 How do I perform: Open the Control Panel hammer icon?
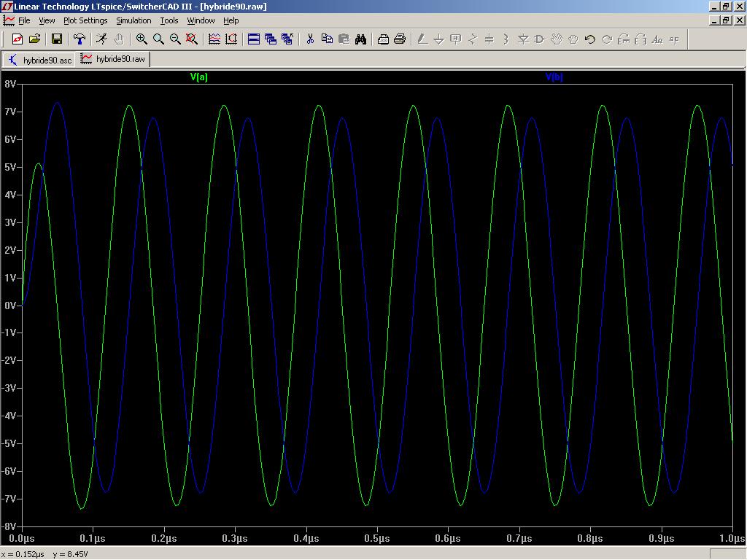(x=80, y=39)
